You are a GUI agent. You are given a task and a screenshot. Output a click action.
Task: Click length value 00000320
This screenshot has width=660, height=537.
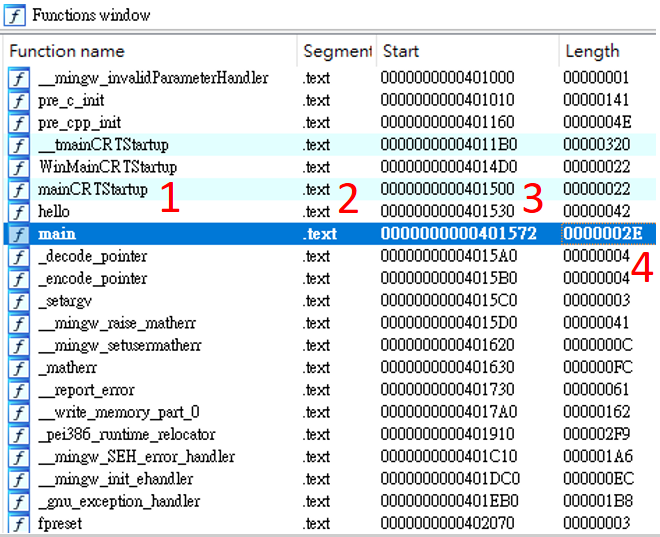click(596, 145)
